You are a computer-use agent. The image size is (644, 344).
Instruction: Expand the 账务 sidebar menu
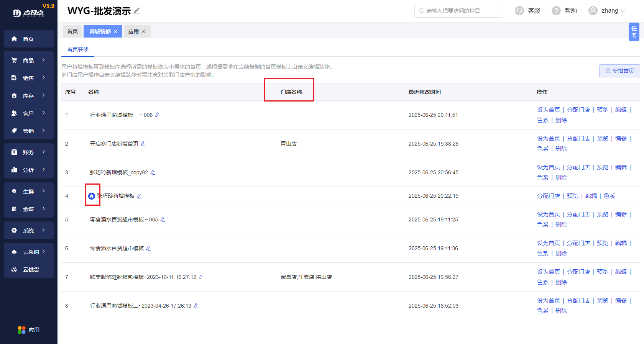(x=29, y=152)
